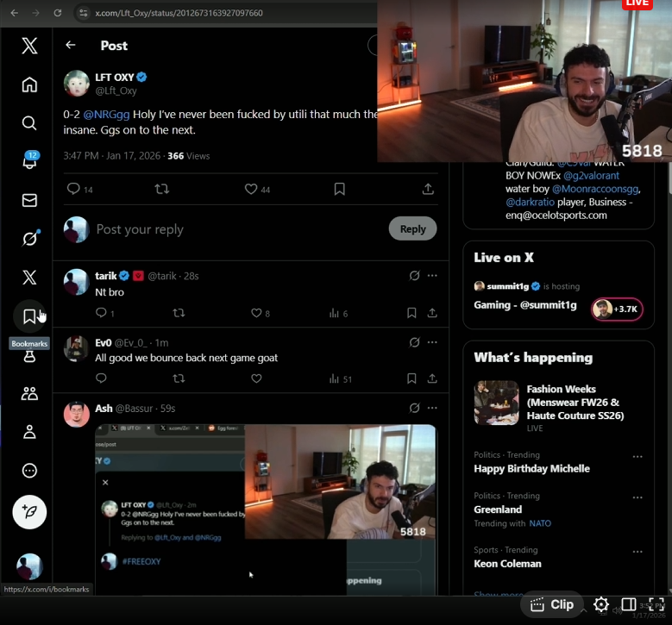
Task: Join summit1g live listeners +3.7K
Action: pos(617,309)
